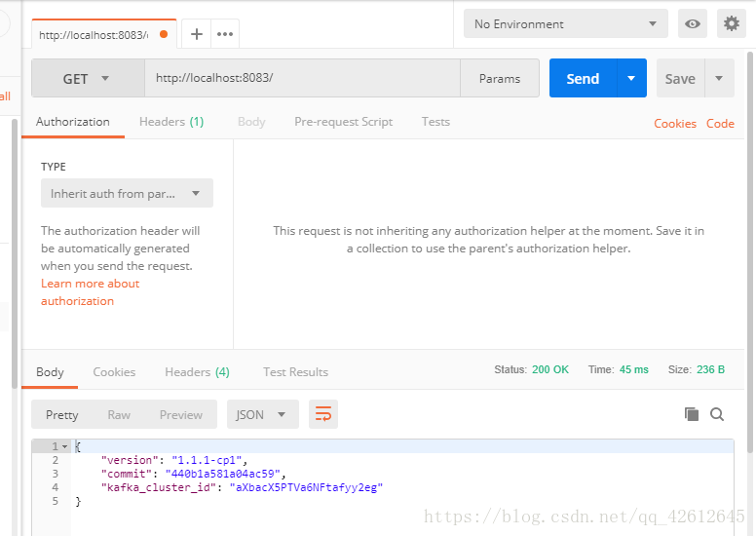Open a new request tab with plus icon
Viewport: 756px width, 536px height.
pyautogui.click(x=196, y=34)
